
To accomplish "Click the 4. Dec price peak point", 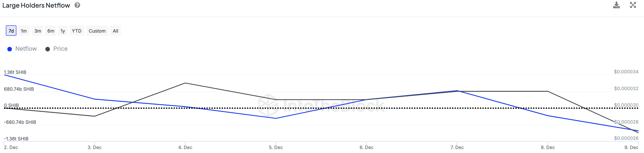I will click(185, 83).
